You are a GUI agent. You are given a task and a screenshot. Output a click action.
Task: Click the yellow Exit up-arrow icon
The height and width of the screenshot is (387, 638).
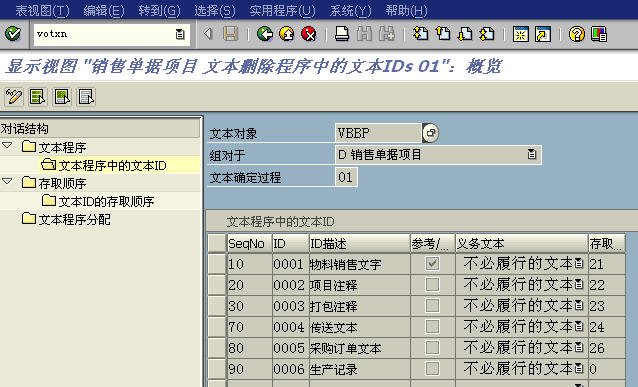(287, 34)
